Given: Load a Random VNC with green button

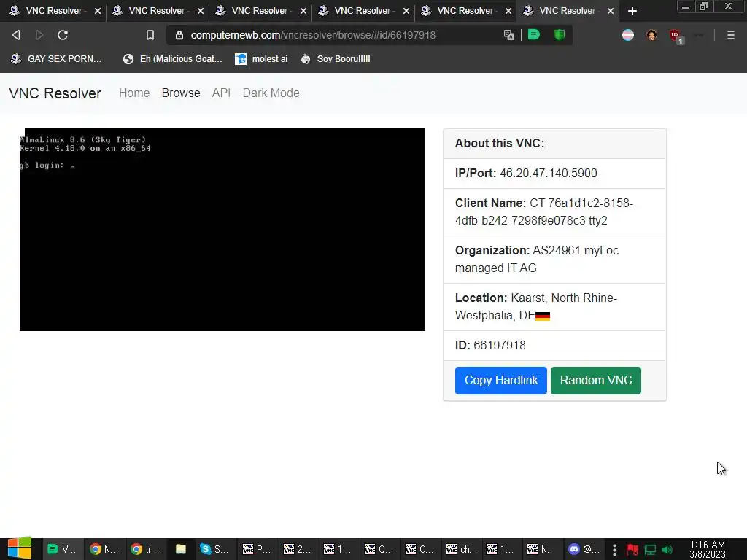Looking at the screenshot, I should 595,381.
